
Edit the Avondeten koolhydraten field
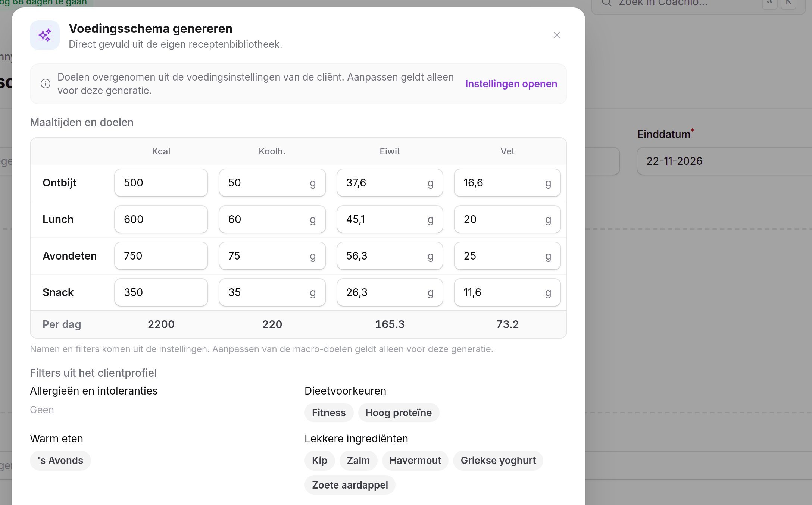272,256
